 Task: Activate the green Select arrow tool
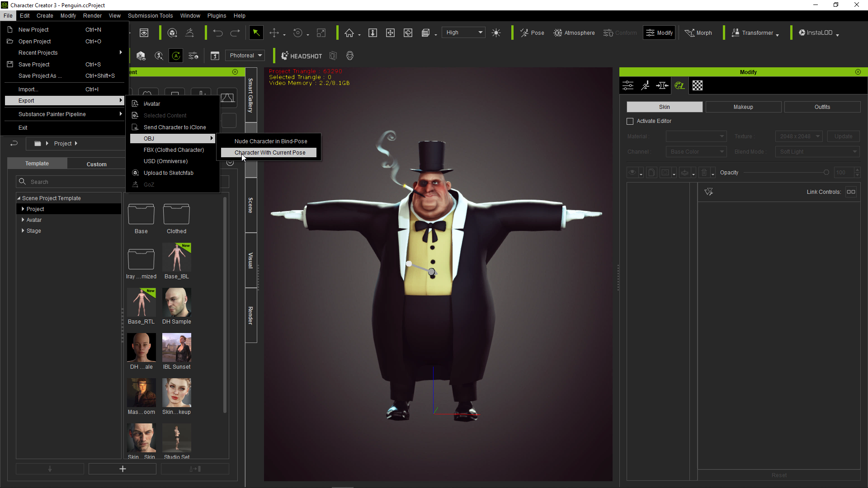(x=256, y=33)
